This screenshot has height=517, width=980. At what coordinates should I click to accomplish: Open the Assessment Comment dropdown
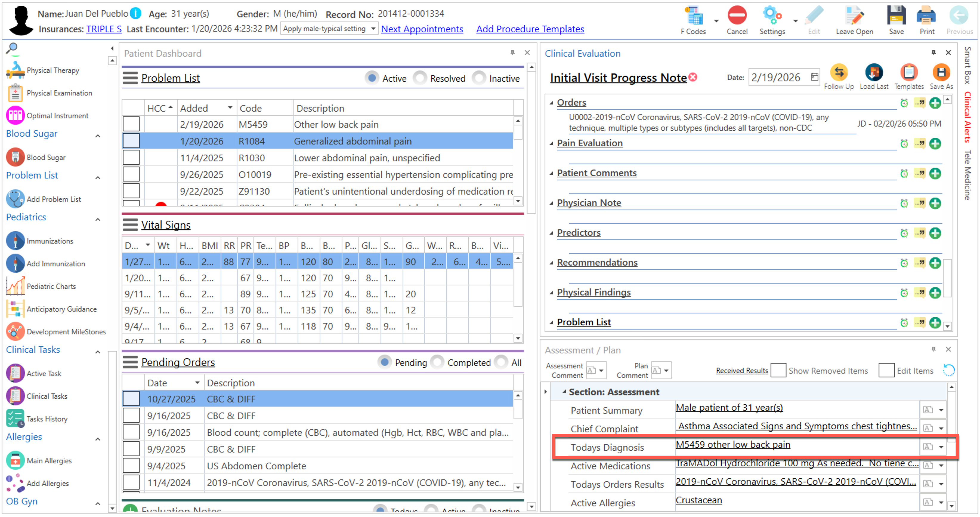(x=601, y=370)
